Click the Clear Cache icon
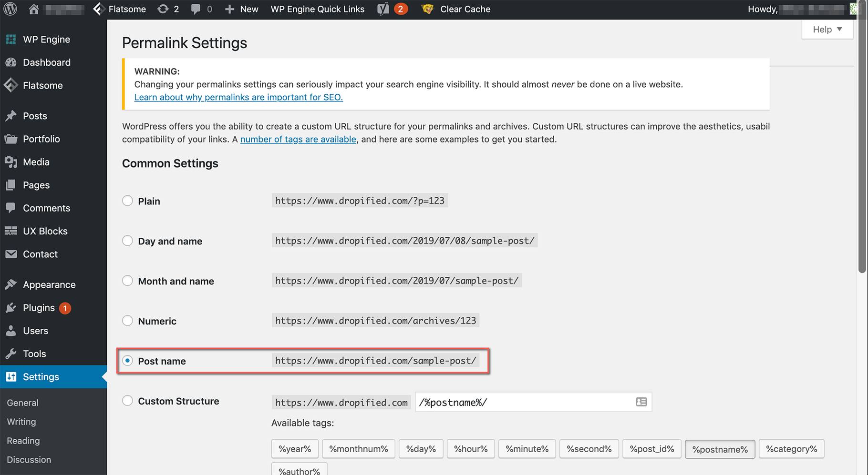 427,9
